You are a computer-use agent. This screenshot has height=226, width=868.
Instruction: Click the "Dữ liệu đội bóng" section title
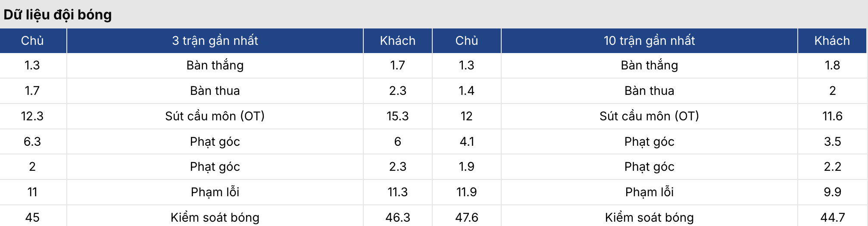58,15
